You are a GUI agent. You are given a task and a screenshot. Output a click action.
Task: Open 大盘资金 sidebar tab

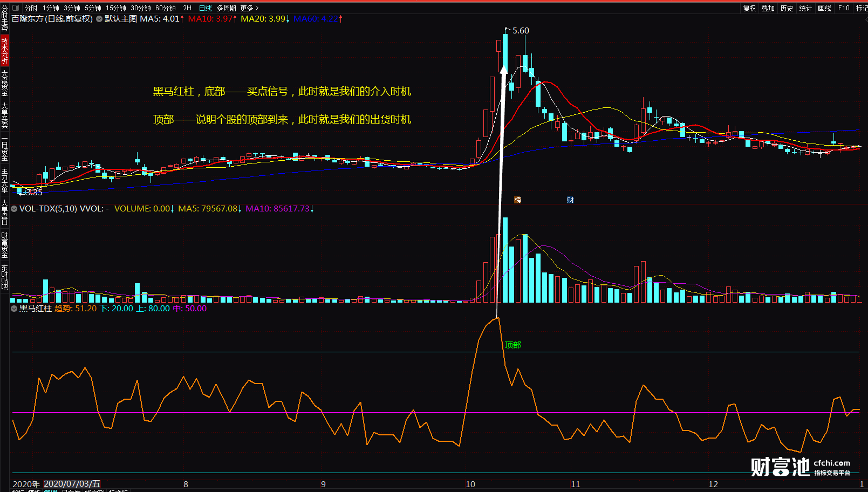pos(4,83)
